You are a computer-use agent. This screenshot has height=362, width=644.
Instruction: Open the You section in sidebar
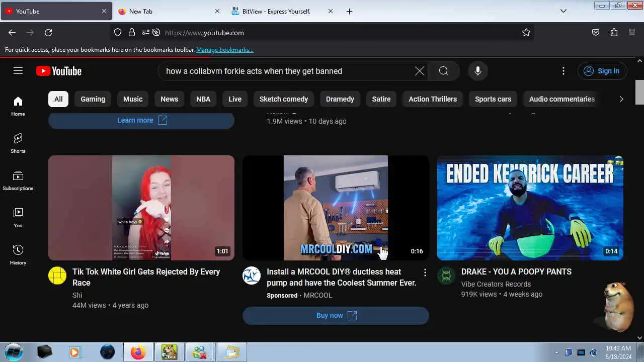click(x=18, y=218)
